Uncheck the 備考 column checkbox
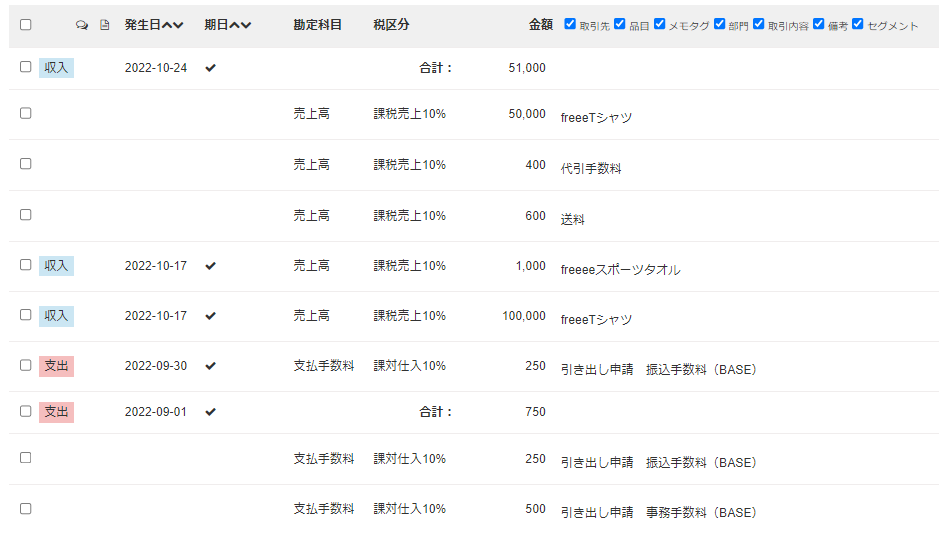 pyautogui.click(x=819, y=23)
